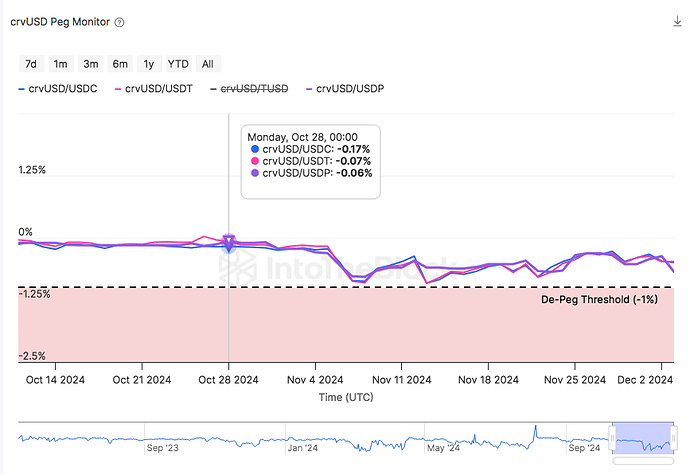Click tooltip value 'crvUSD/USDP: -0.06%'
The width and height of the screenshot is (690, 475).
point(311,173)
